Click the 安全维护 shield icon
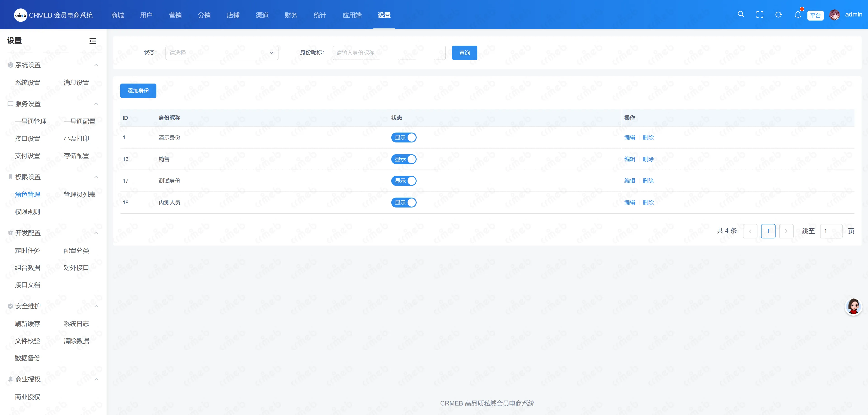Screen dimensions: 868x415 (10, 306)
